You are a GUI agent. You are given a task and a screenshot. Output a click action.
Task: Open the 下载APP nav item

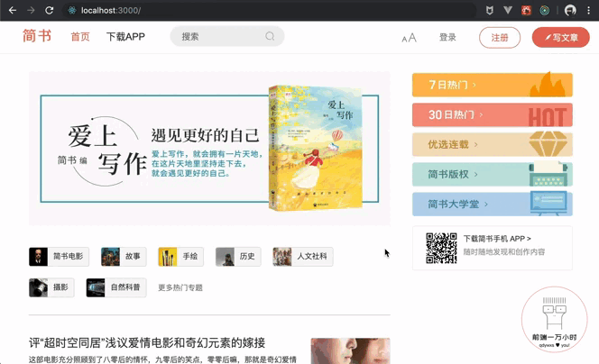[125, 37]
